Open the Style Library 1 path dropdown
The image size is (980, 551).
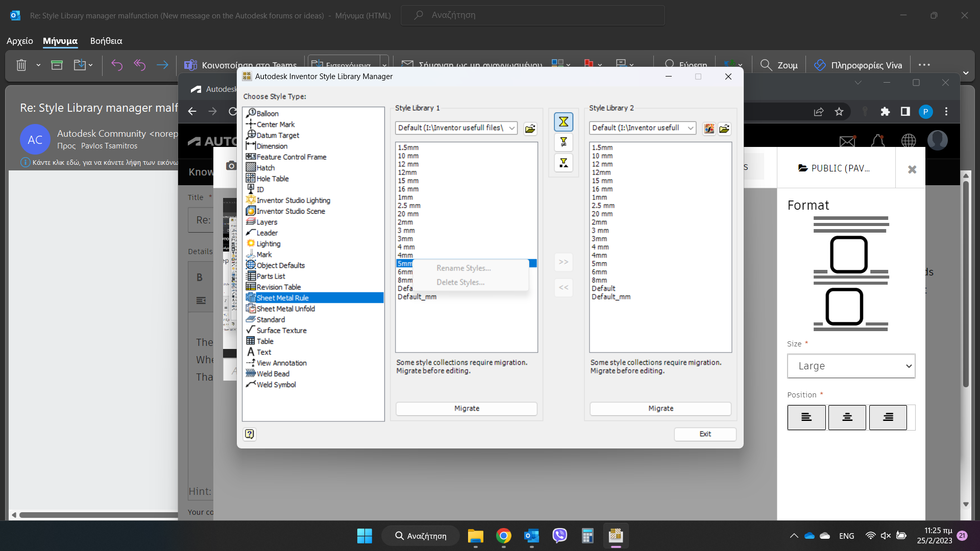tap(512, 128)
